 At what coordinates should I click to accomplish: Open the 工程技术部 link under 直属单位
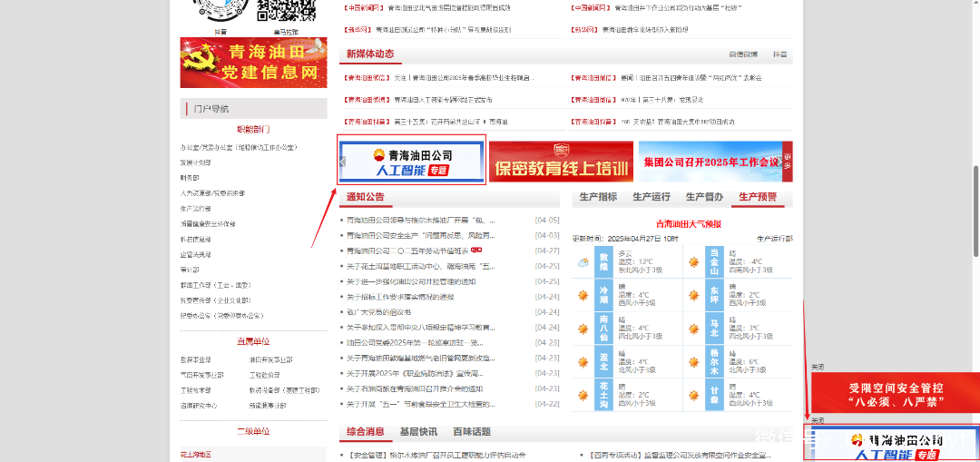pos(196,390)
